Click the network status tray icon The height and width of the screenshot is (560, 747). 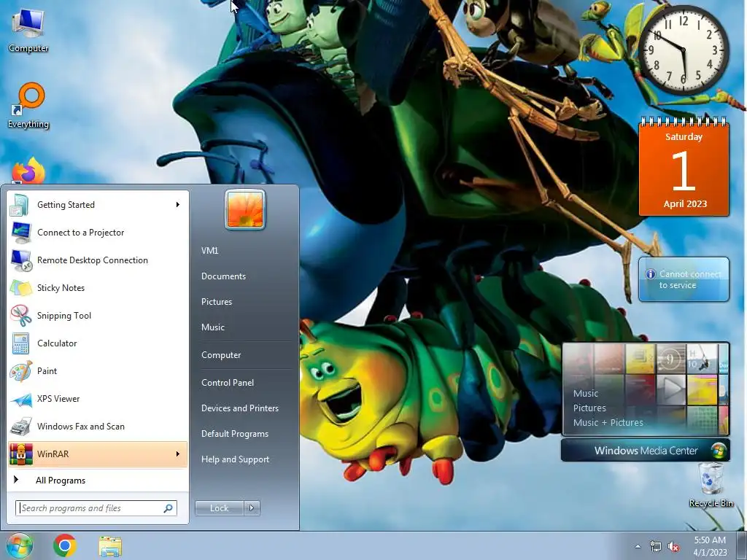click(656, 547)
